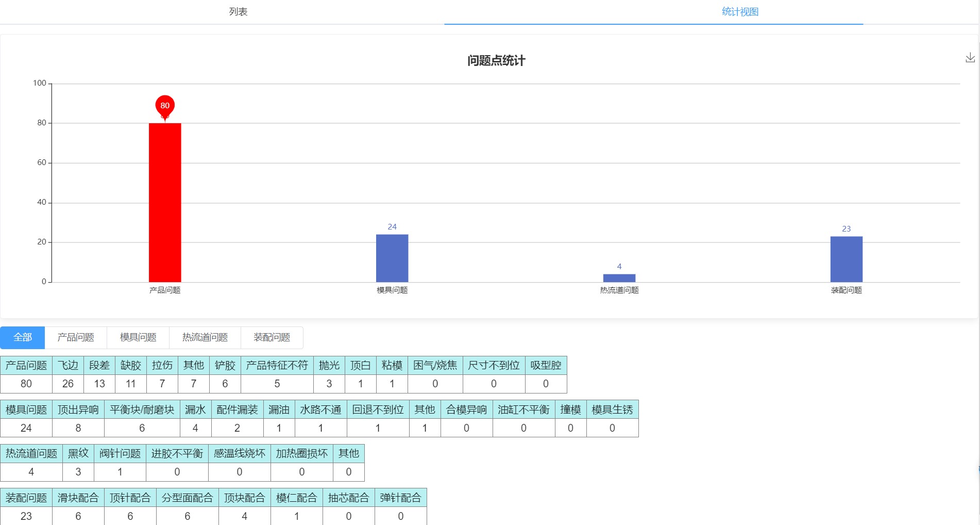Screen dimensions: 980x525
Task: Click the 滑块配合 table header cell
Action: 78,498
